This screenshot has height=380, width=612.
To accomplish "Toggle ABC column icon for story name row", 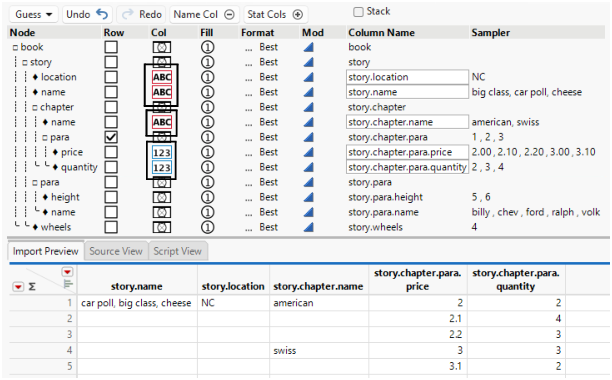I will [x=162, y=92].
